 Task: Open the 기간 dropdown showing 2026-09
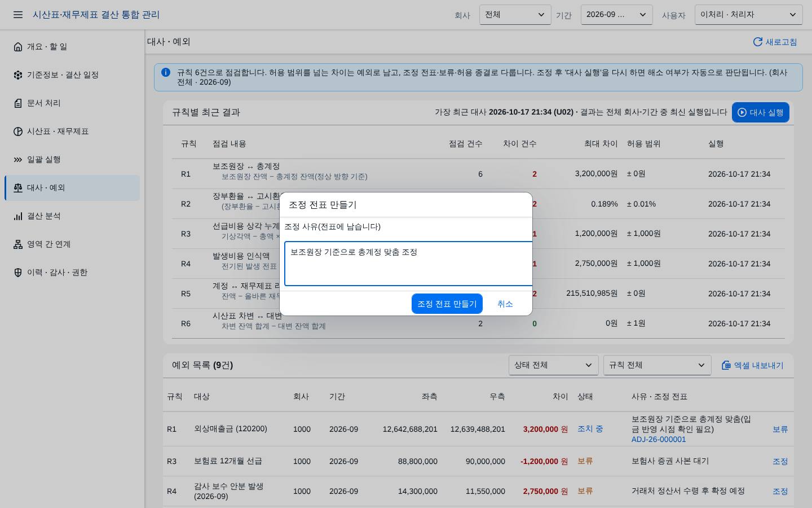[616, 15]
